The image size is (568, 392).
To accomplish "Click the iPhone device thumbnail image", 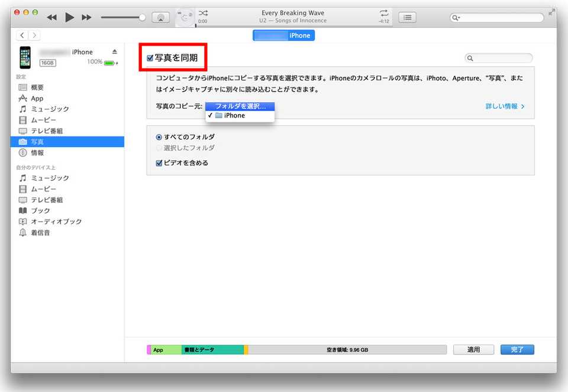I will [x=25, y=57].
